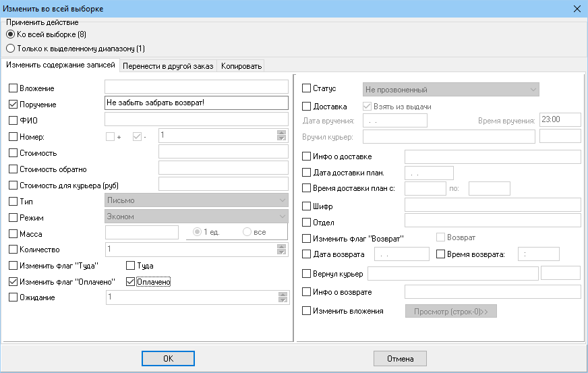Check 'Инфо о доставке' checkbox

coord(306,156)
